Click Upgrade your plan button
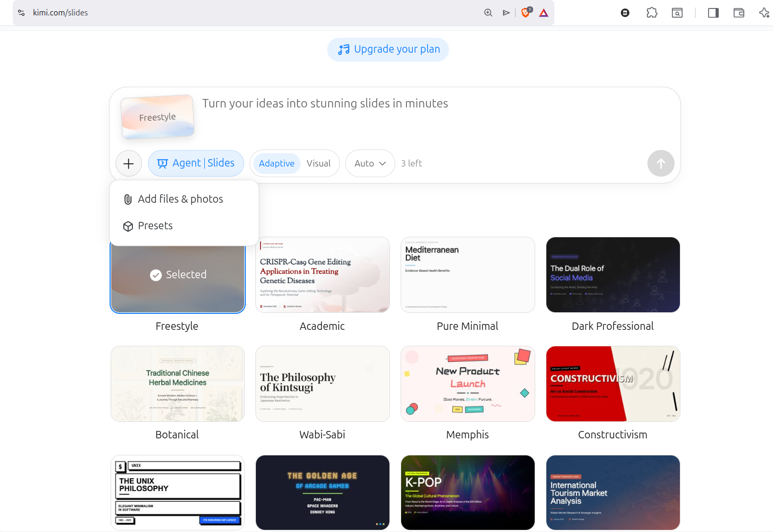This screenshot has width=773, height=532. [388, 49]
